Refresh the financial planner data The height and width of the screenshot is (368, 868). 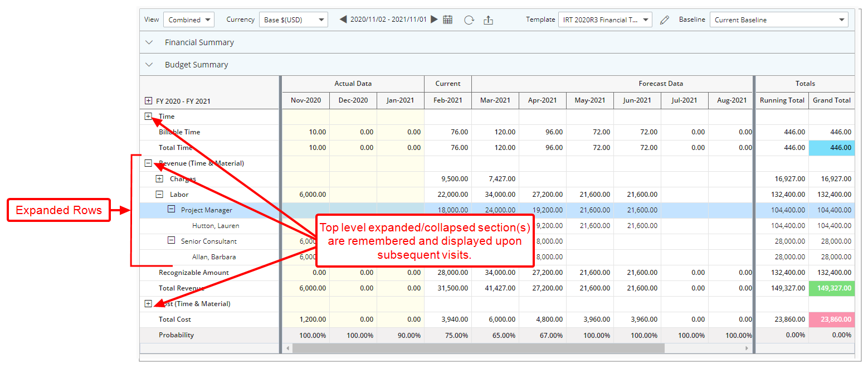coord(469,20)
